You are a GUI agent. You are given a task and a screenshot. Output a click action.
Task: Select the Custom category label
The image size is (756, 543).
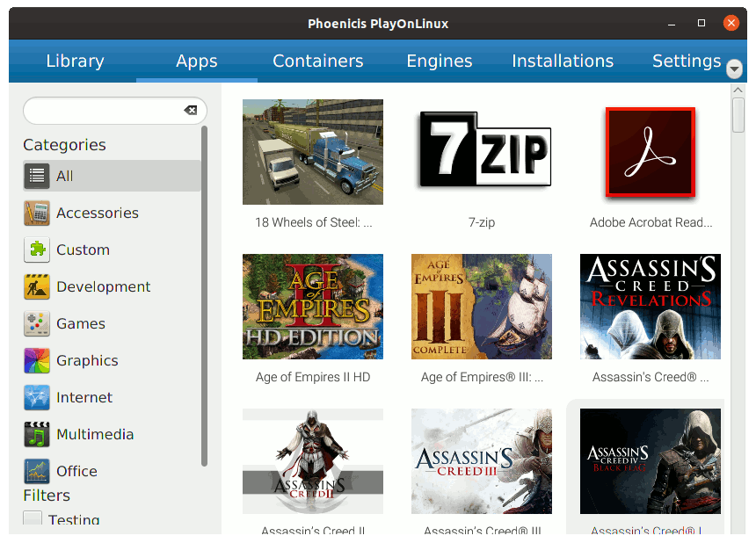(x=83, y=250)
